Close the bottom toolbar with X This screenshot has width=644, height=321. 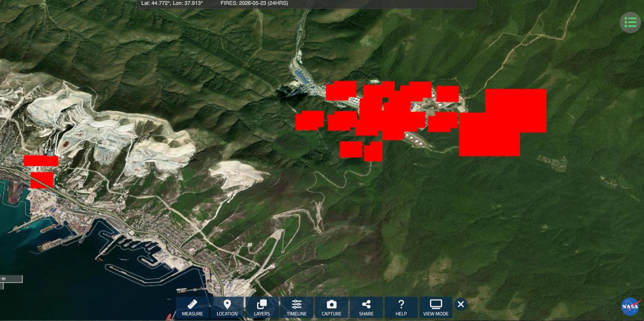pos(460,304)
